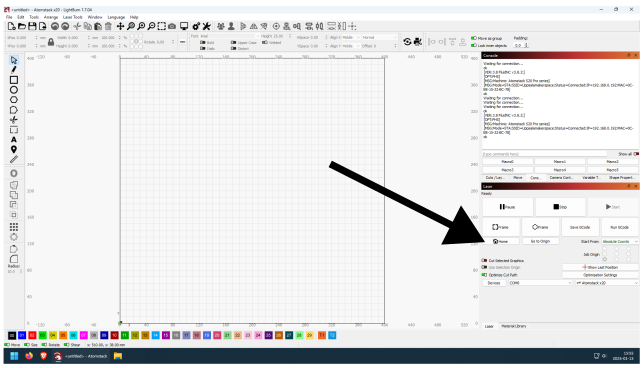The image size is (643, 368).
Task: Switch to the Move tab
Action: (518, 178)
